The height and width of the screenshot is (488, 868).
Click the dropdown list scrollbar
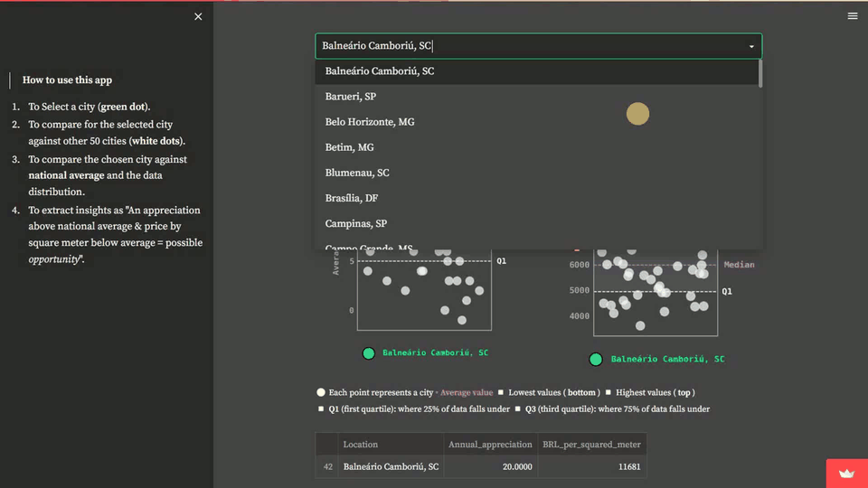pyautogui.click(x=760, y=74)
